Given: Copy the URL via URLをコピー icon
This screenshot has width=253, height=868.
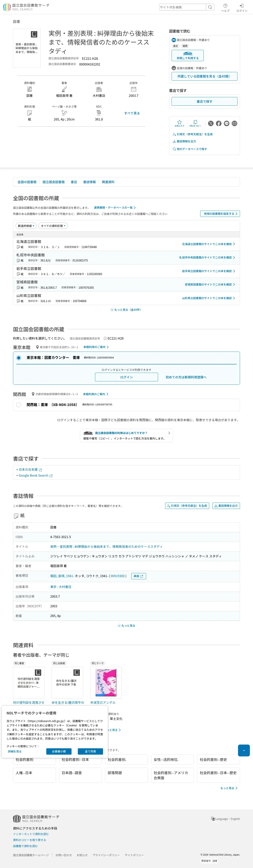Looking at the screenshot, I should tap(195, 123).
